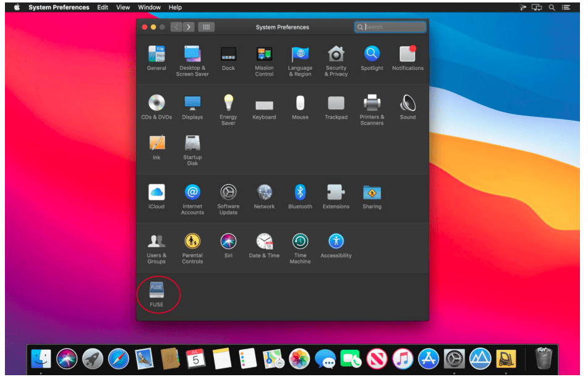
Task: Click the Show All grid button
Action: coord(207,27)
